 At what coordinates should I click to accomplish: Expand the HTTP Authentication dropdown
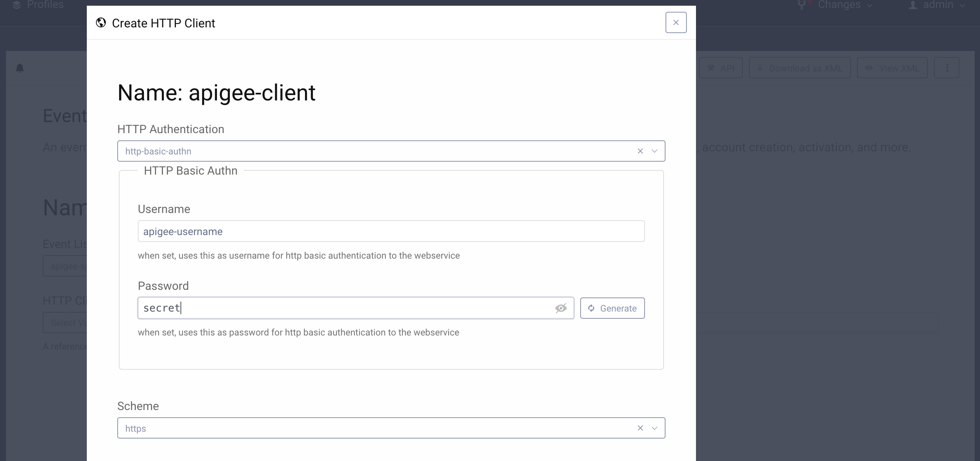tap(654, 151)
